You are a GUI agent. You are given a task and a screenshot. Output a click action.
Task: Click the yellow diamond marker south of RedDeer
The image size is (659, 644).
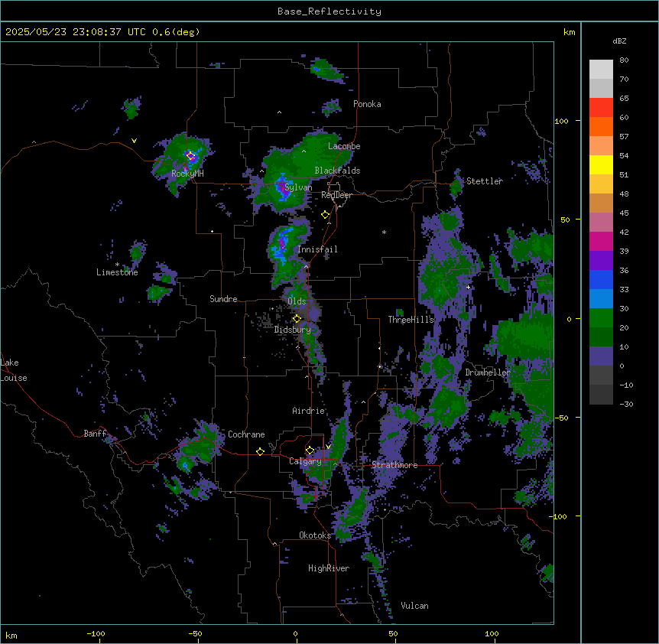(326, 215)
